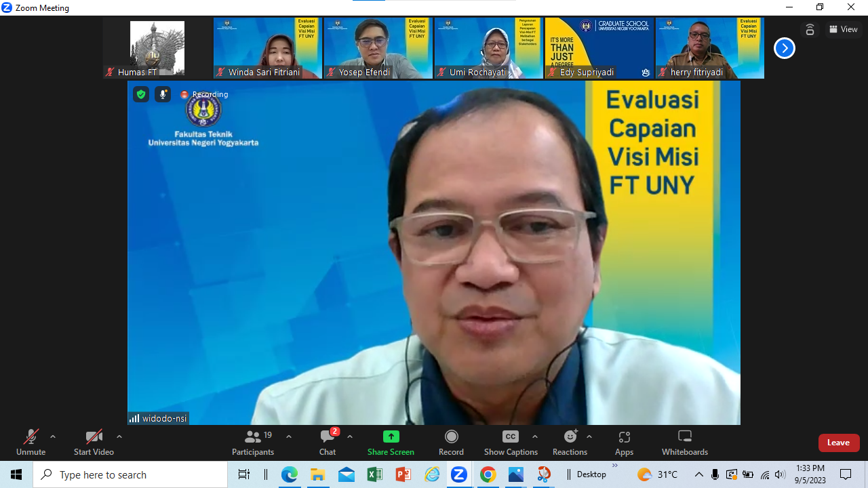Show next participants with blue arrow

pyautogui.click(x=784, y=48)
